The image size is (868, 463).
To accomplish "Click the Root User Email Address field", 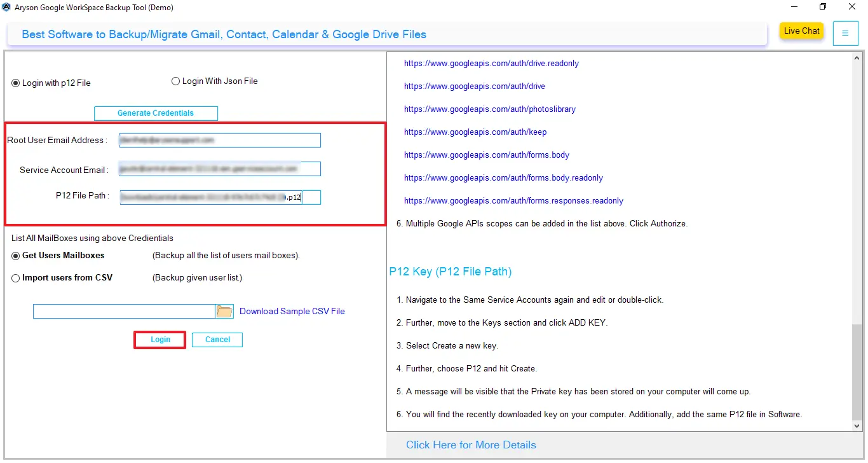I will tap(219, 140).
